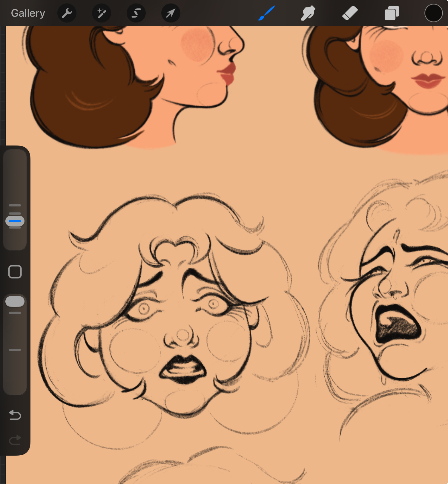Viewport: 448px width, 484px height.
Task: Tap the square Modify button in sidebar
Action: click(15, 272)
